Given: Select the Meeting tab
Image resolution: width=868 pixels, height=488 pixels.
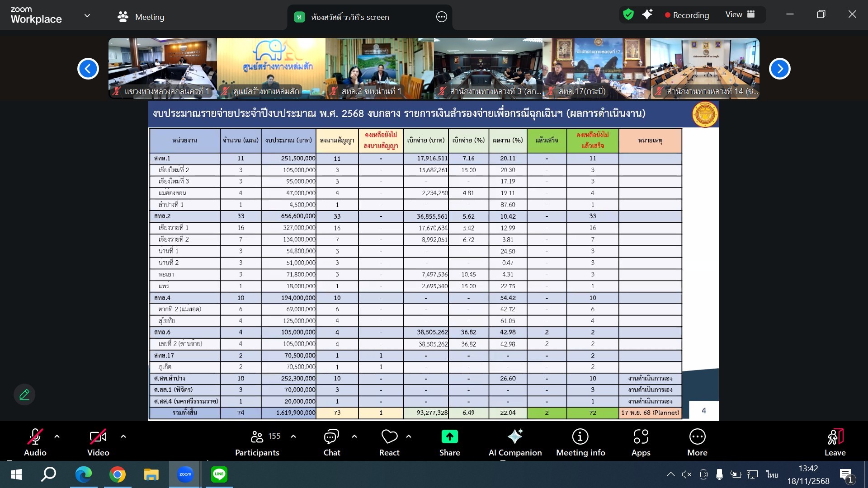Looking at the screenshot, I should tap(141, 17).
